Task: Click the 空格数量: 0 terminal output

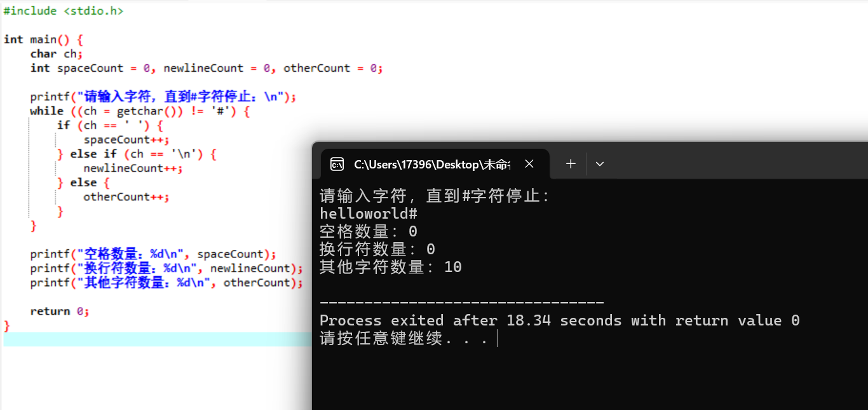Action: click(x=369, y=231)
